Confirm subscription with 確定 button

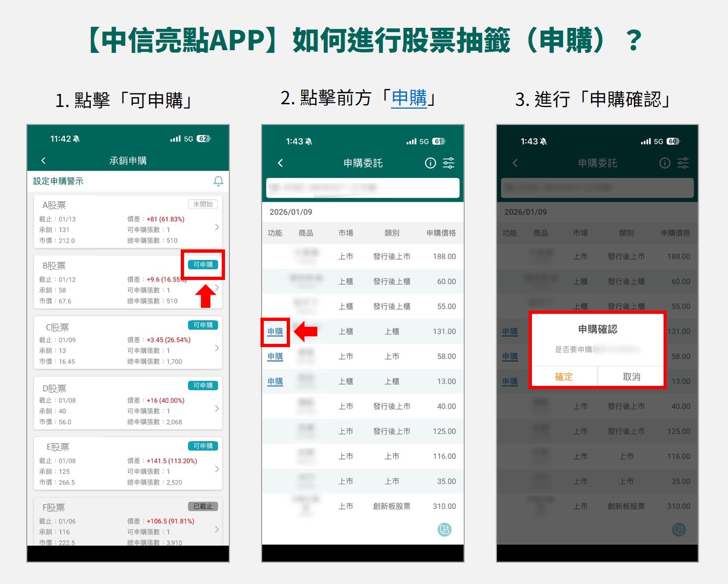click(x=564, y=377)
